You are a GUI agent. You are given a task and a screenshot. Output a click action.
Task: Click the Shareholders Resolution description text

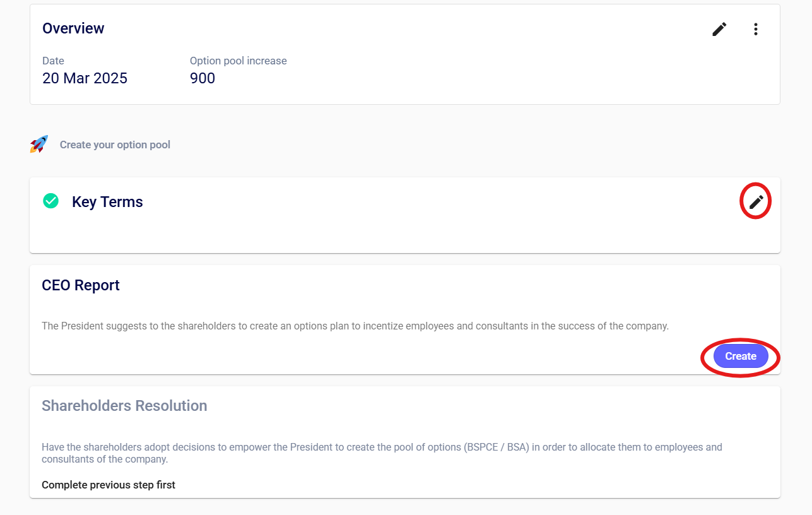tap(381, 453)
